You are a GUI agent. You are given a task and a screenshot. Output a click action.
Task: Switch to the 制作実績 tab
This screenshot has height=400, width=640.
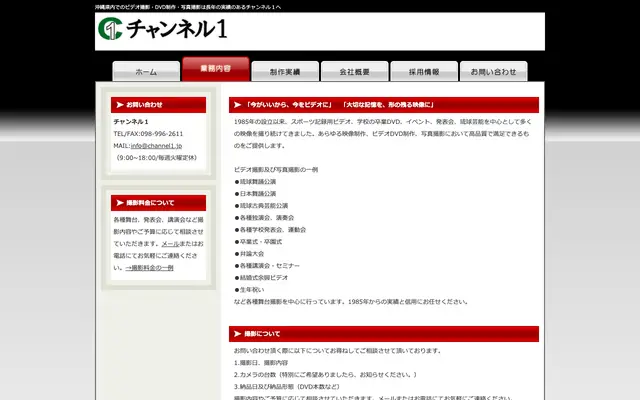(x=285, y=71)
